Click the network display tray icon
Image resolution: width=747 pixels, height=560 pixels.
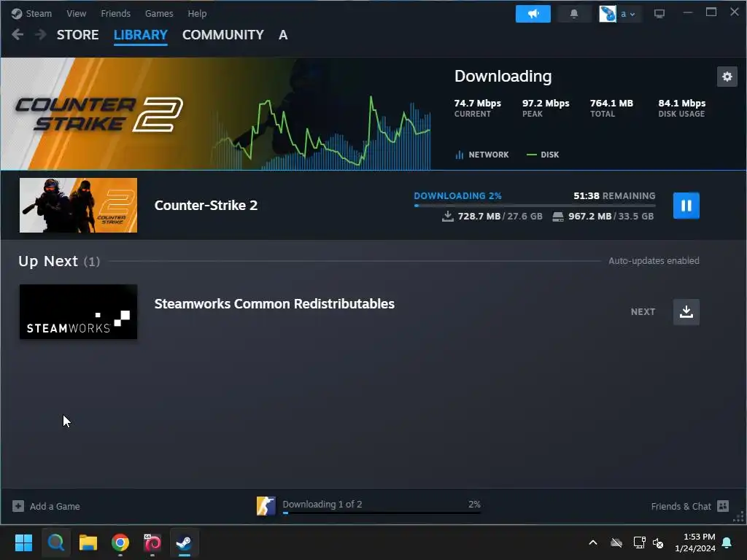(639, 542)
